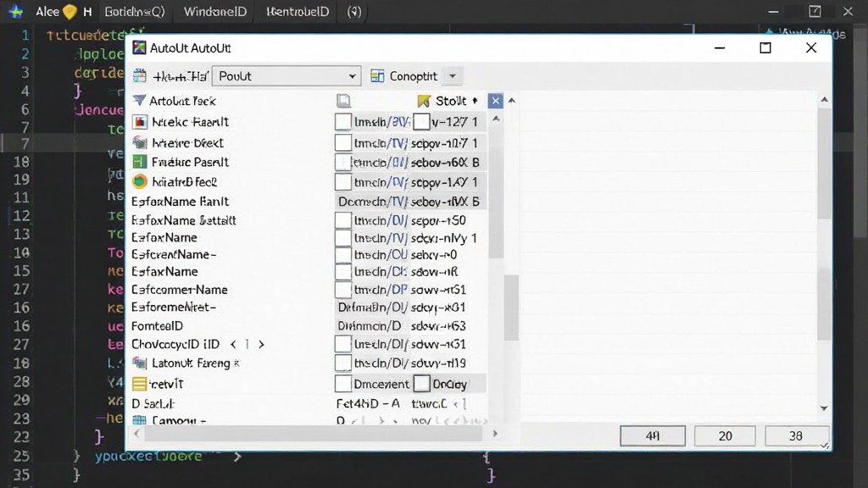
Task: Click the yellow list icon beside retvlT
Action: click(x=140, y=384)
